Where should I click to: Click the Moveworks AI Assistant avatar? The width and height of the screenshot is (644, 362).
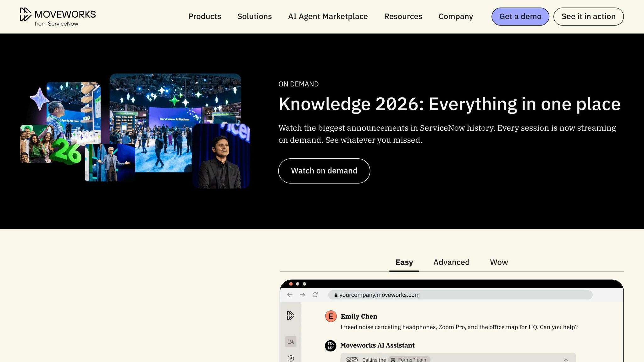[330, 346]
